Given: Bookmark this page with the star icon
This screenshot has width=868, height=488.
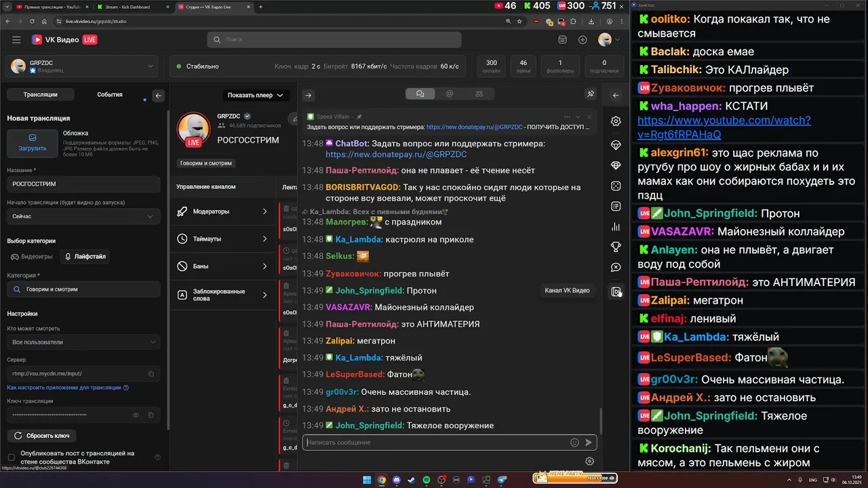Looking at the screenshot, I should pos(521,21).
